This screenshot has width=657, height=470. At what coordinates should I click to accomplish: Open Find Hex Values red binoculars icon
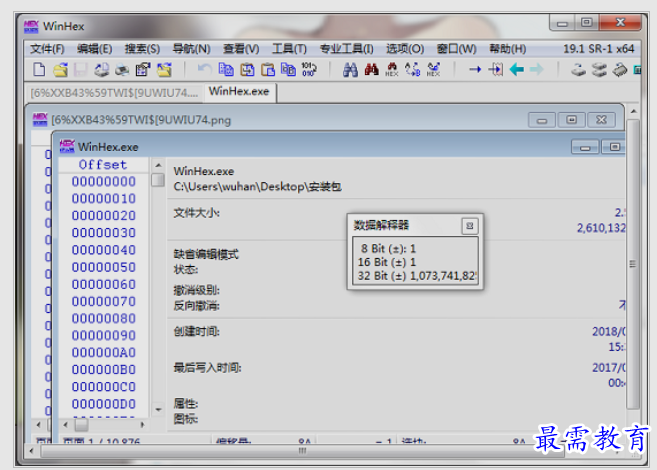click(x=371, y=69)
